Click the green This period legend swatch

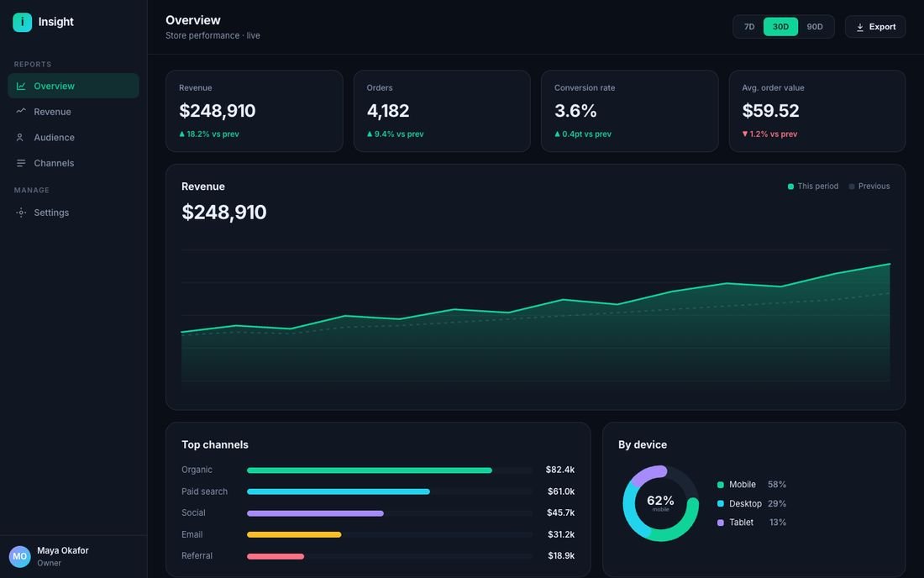(x=790, y=187)
